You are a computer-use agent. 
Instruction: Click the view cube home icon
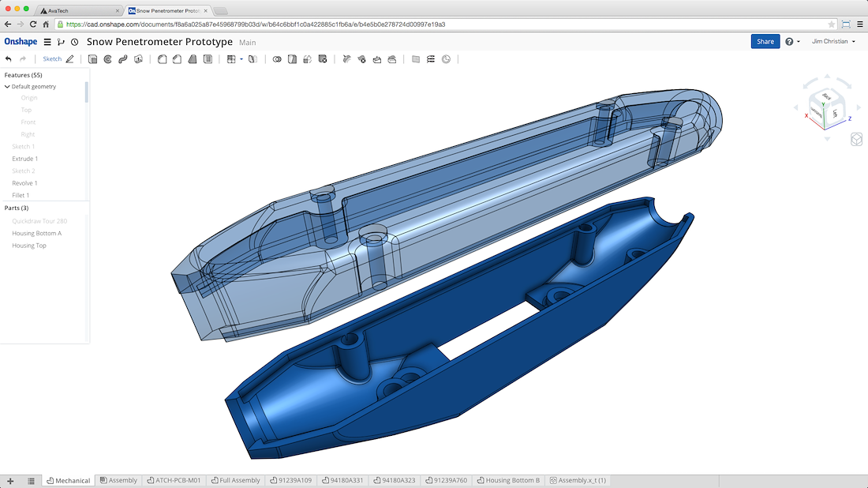pyautogui.click(x=857, y=140)
